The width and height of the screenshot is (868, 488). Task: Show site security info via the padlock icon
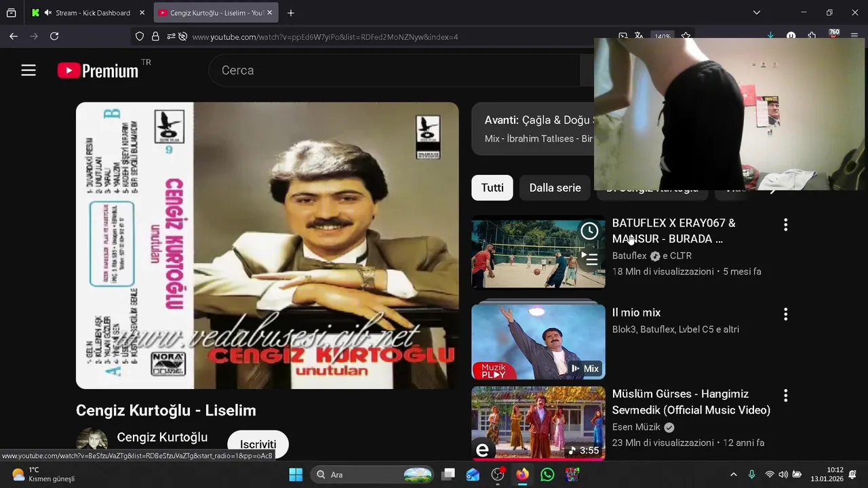click(x=155, y=37)
